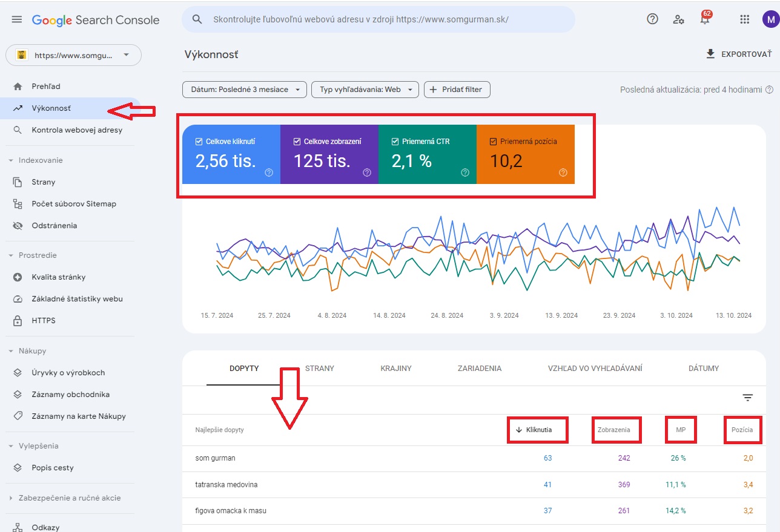Click the HTTPS lock icon
Image resolution: width=780 pixels, height=532 pixels.
18,321
